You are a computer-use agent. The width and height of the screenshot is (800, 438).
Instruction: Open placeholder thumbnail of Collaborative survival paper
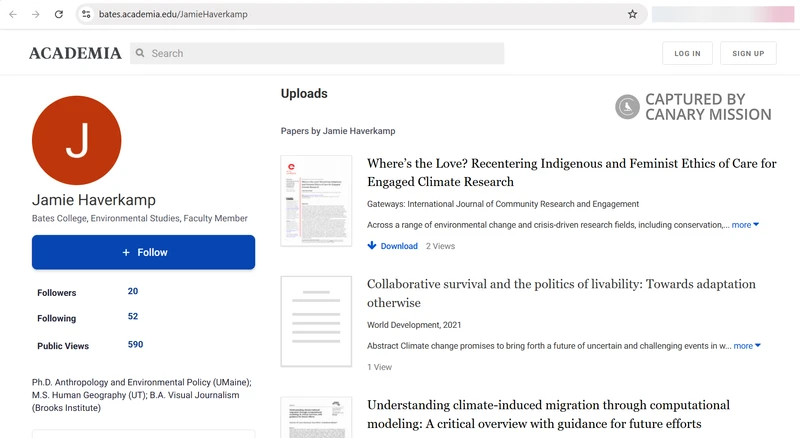(316, 321)
